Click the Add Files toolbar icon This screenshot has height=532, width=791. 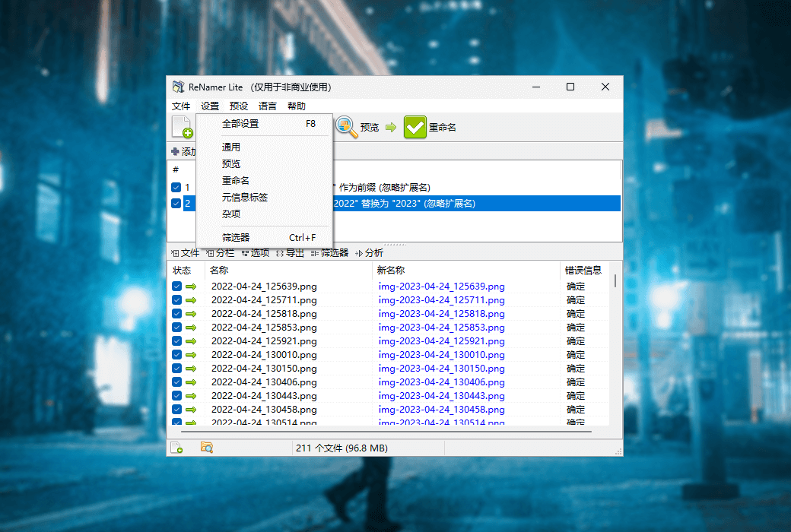click(182, 127)
